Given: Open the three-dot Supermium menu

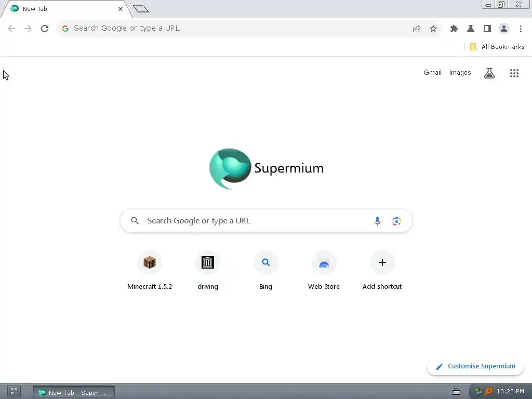Looking at the screenshot, I should pyautogui.click(x=521, y=29).
